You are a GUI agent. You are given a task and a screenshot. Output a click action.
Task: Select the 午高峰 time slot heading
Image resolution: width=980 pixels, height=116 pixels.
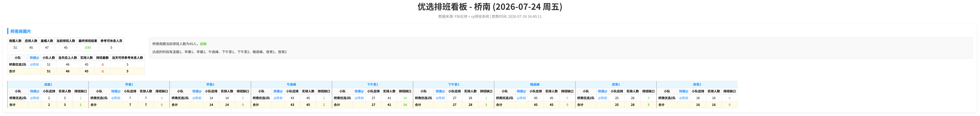(291, 84)
